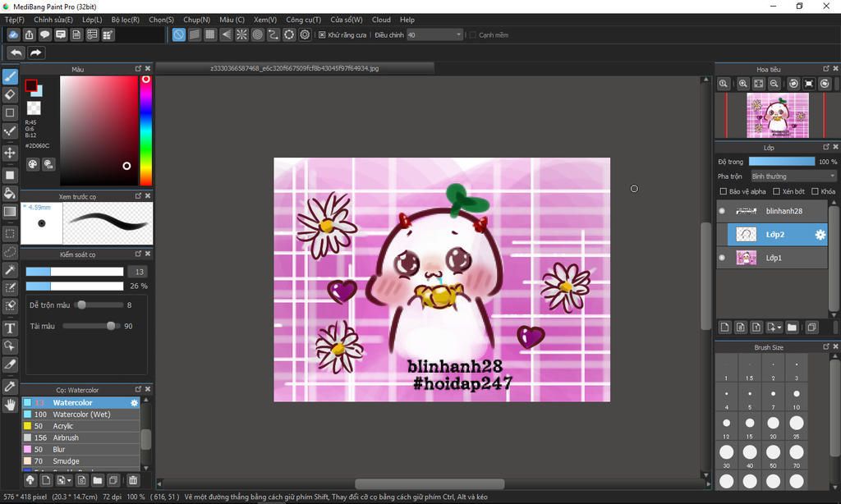The height and width of the screenshot is (504, 841).
Task: Select the Airbrush brush
Action: pos(80,438)
